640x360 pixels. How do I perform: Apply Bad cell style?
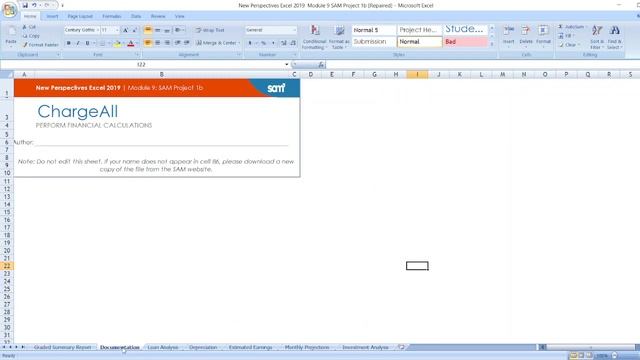[465, 42]
